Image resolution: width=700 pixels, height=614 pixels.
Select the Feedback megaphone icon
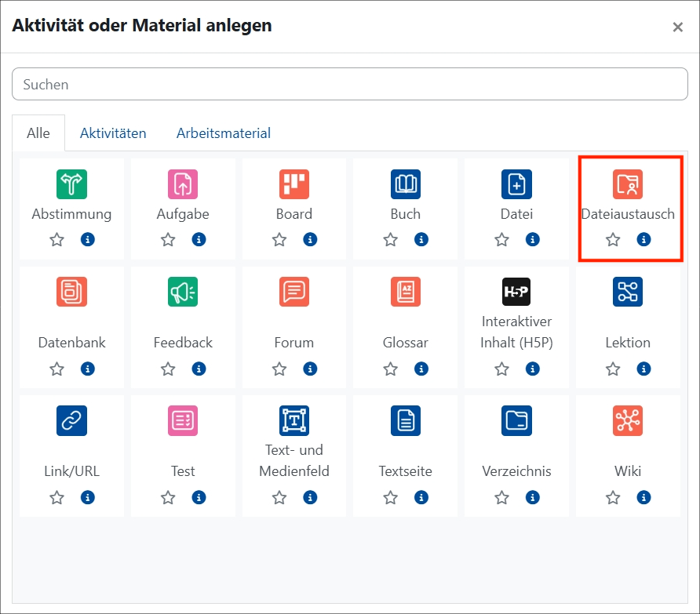pyautogui.click(x=183, y=291)
